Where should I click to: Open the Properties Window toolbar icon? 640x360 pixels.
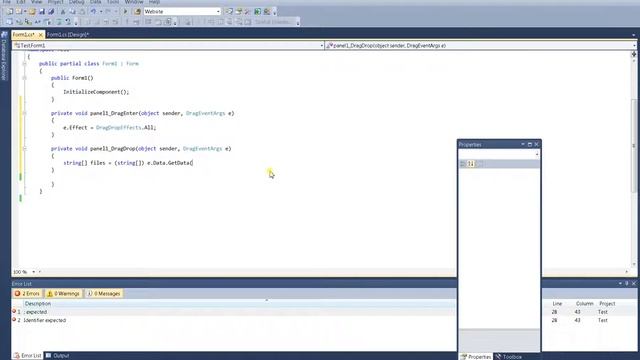(x=238, y=11)
